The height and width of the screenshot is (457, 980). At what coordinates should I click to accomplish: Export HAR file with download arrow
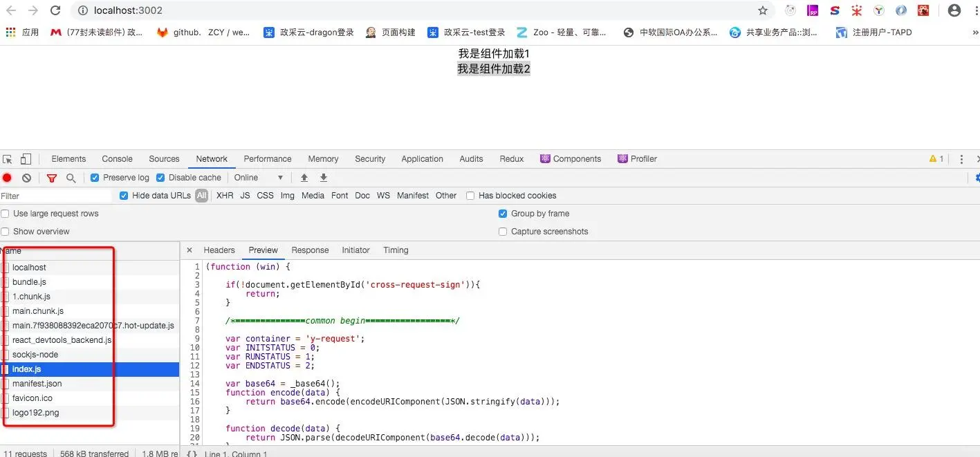pyautogui.click(x=323, y=178)
